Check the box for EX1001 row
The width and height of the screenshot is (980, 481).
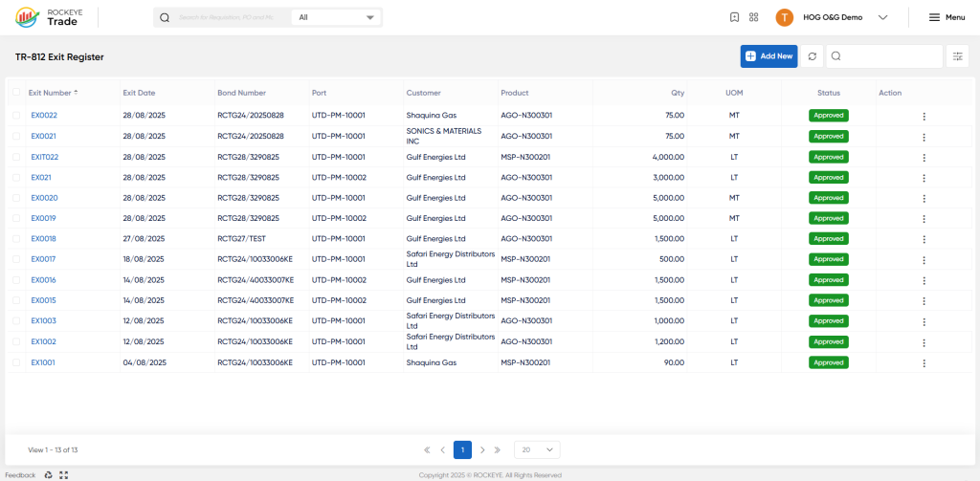[16, 362]
